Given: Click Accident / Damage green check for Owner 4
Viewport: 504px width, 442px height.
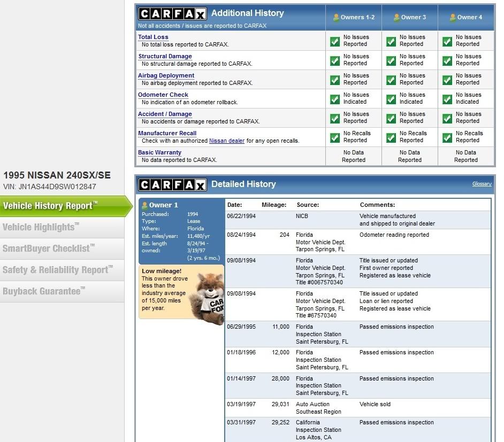Looking at the screenshot, I should [x=447, y=119].
